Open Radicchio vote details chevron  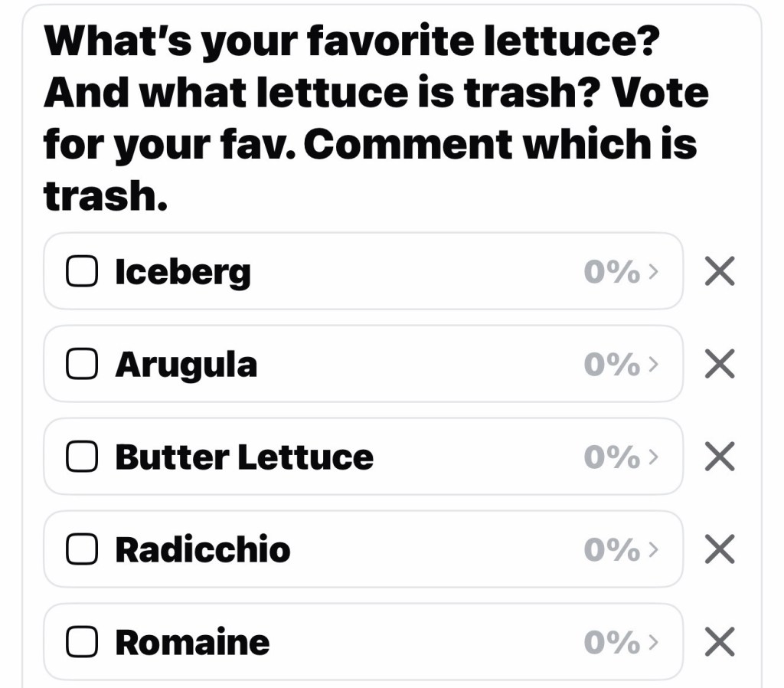tap(653, 550)
